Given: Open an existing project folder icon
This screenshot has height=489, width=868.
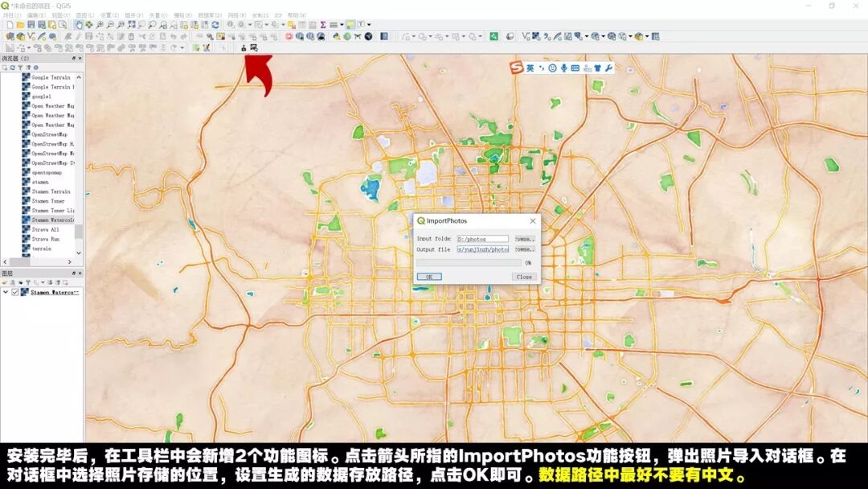Looking at the screenshot, I should click(x=20, y=24).
